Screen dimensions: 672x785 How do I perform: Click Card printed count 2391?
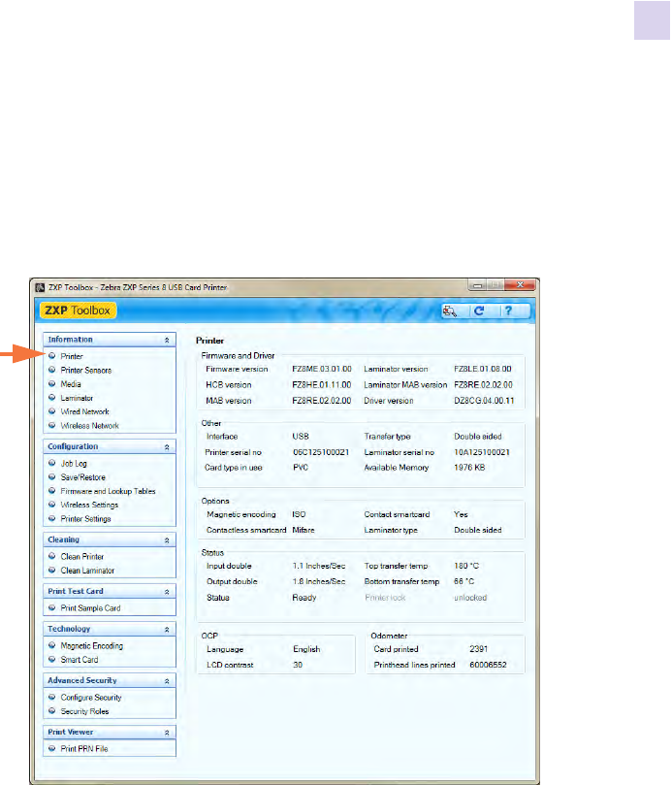478,649
